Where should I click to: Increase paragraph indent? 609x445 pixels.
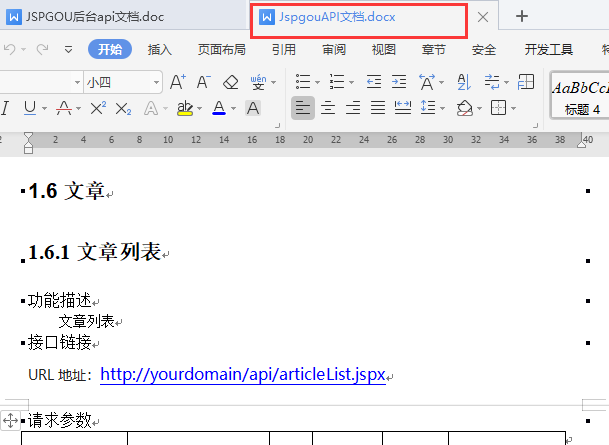(x=399, y=82)
